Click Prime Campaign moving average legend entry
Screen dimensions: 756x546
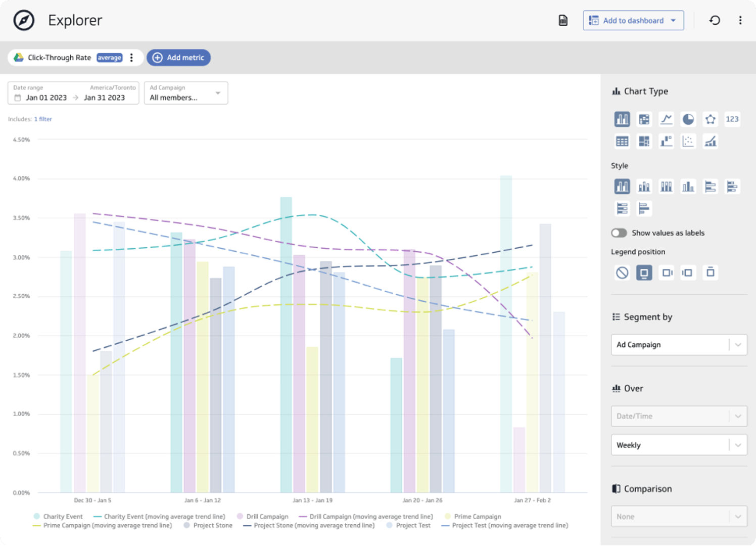(x=102, y=526)
